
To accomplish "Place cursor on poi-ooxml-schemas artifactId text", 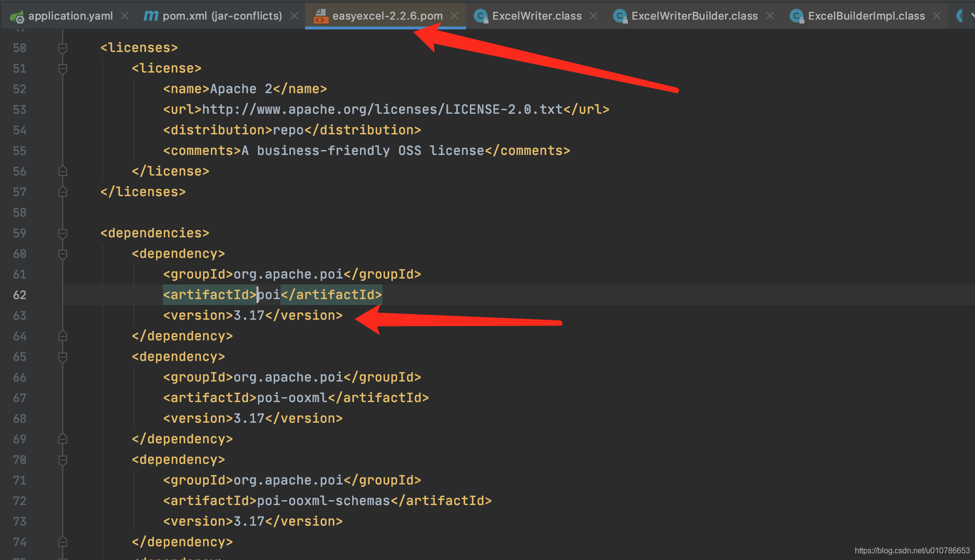I will point(324,501).
